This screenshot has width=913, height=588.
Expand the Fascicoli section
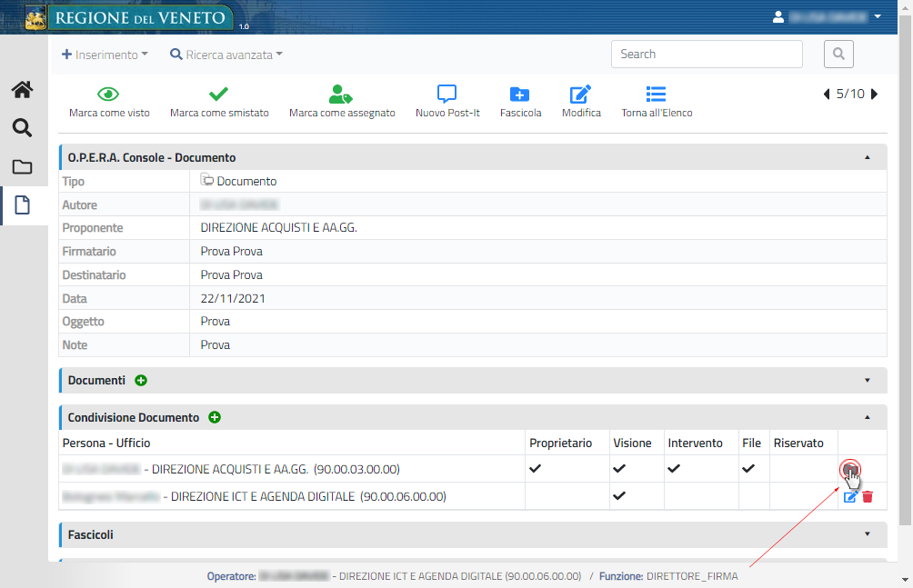coord(867,535)
